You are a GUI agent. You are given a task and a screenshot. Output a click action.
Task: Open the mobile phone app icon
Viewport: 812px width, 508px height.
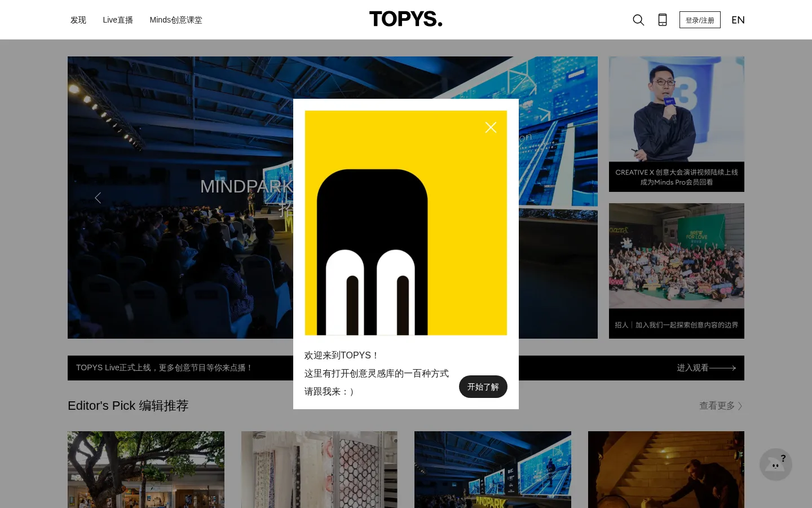coord(663,20)
